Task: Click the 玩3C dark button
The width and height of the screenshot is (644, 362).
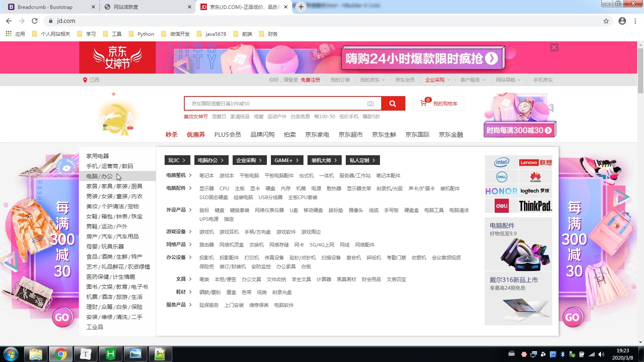Action: (177, 160)
